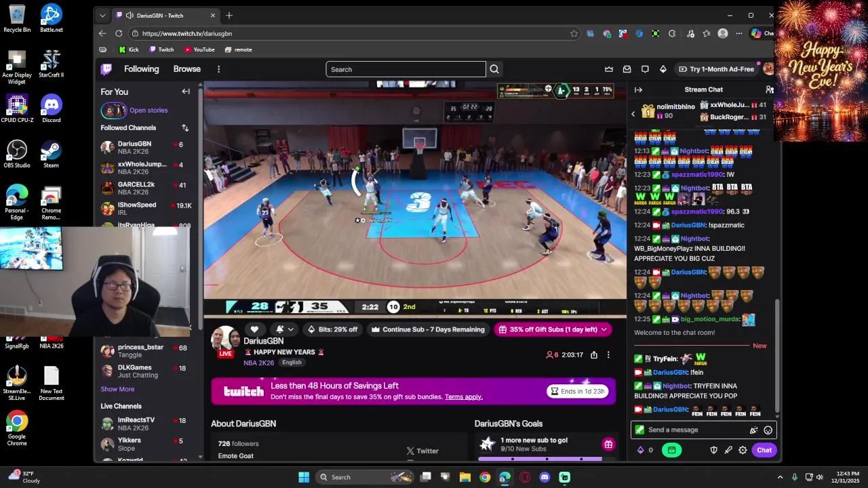Open the shield mode icon

(x=713, y=450)
